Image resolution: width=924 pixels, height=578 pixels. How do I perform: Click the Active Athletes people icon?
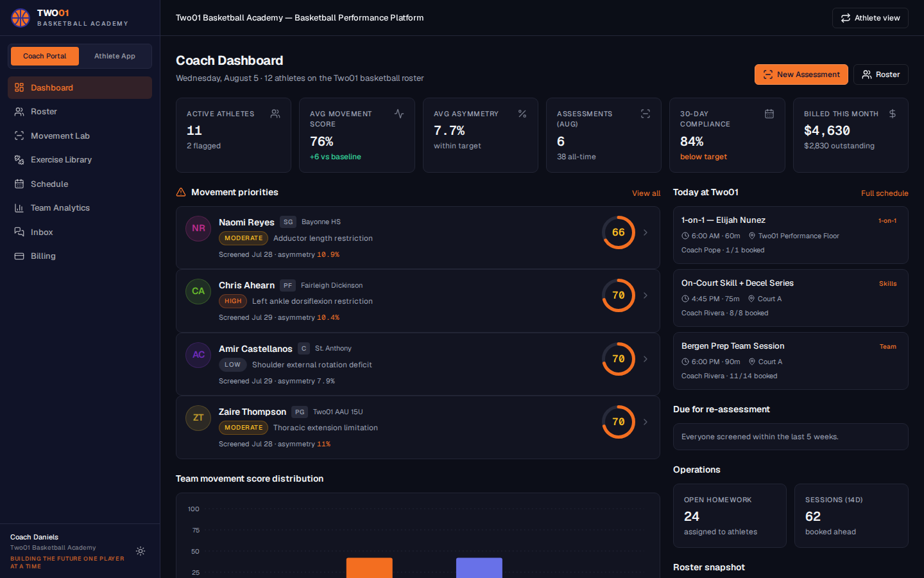(275, 114)
